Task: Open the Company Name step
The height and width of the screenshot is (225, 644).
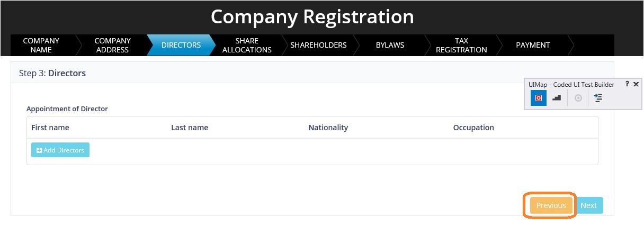Action: coord(41,45)
